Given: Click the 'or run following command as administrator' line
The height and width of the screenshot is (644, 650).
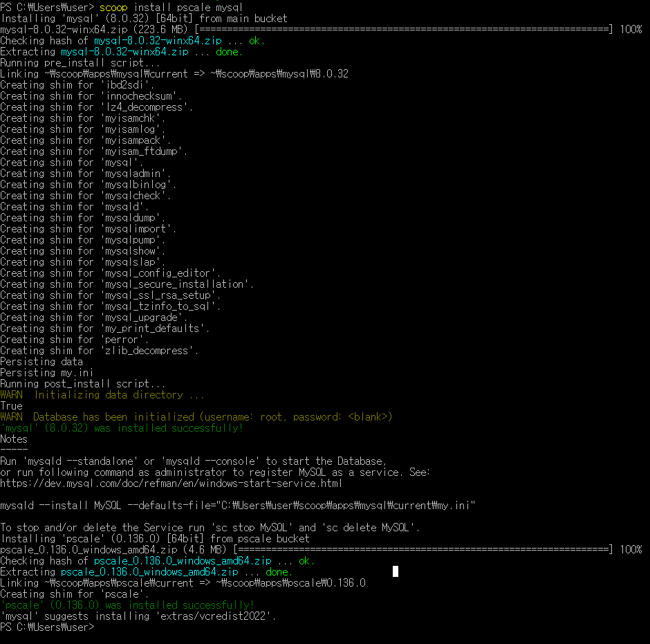Looking at the screenshot, I should [215, 472].
